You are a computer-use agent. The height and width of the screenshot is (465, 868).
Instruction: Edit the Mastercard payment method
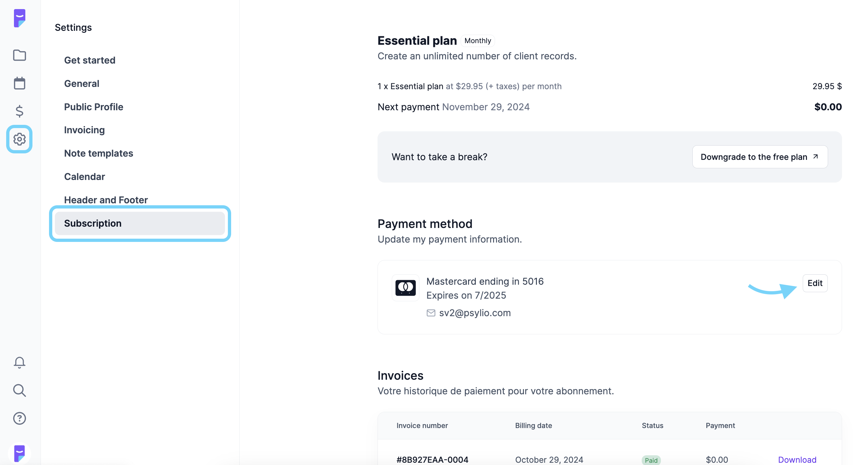tap(815, 283)
